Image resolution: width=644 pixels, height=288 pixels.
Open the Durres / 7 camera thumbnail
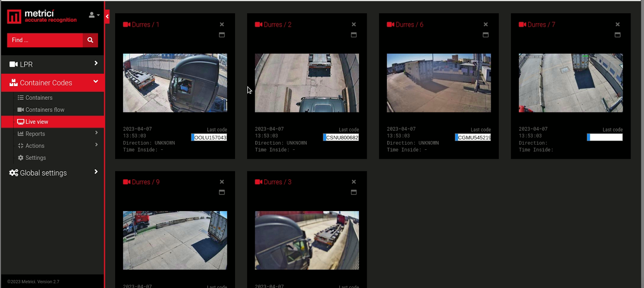pyautogui.click(x=570, y=83)
